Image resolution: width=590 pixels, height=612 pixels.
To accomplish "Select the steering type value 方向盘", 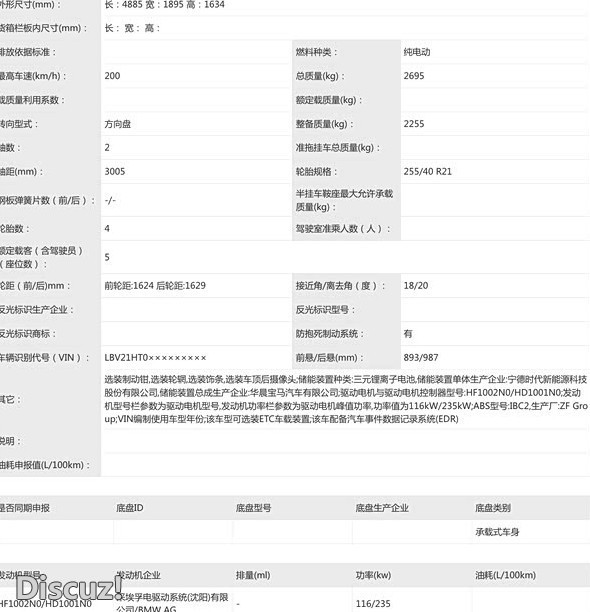I will coord(118,124).
